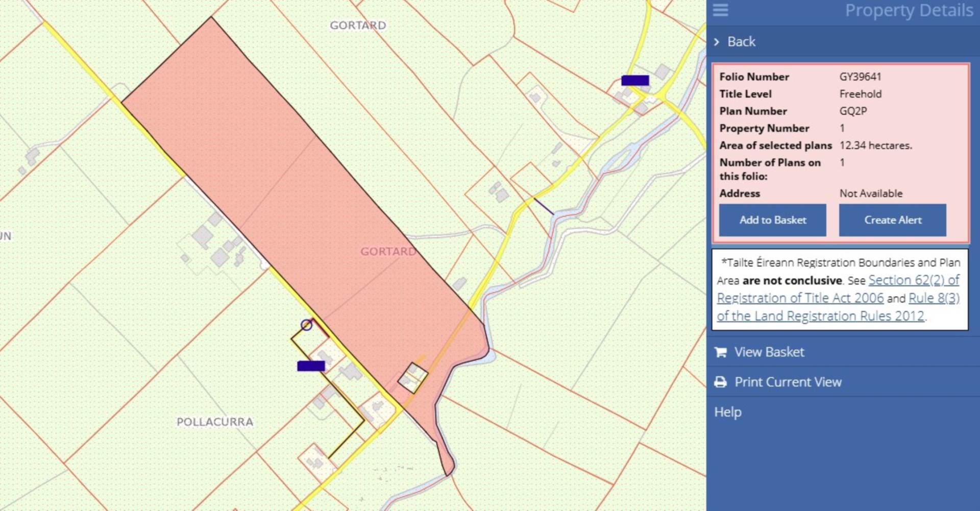Viewport: 980px width, 511px height.
Task: Click the blue circle marker on map
Action: coord(306,325)
